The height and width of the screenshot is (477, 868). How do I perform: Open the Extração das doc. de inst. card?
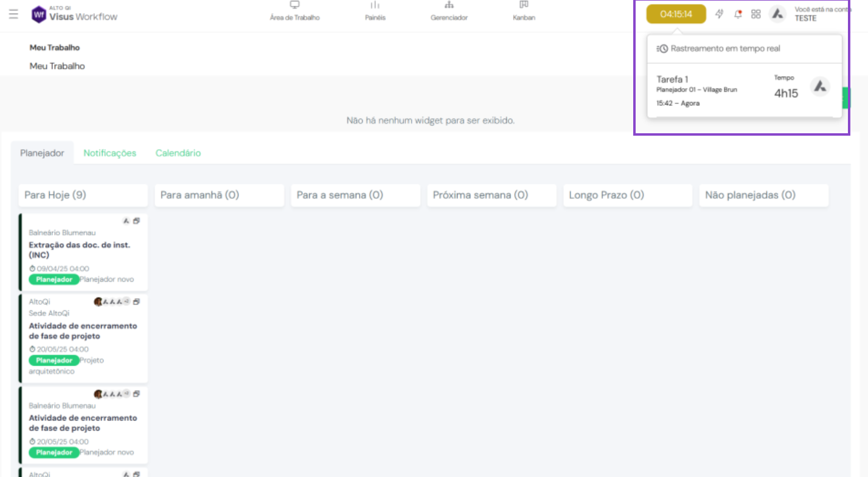79,250
